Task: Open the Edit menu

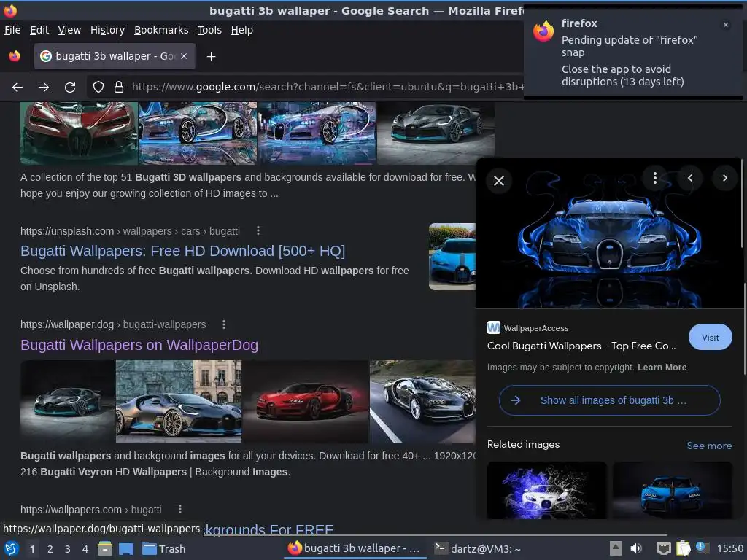Action: [x=39, y=30]
